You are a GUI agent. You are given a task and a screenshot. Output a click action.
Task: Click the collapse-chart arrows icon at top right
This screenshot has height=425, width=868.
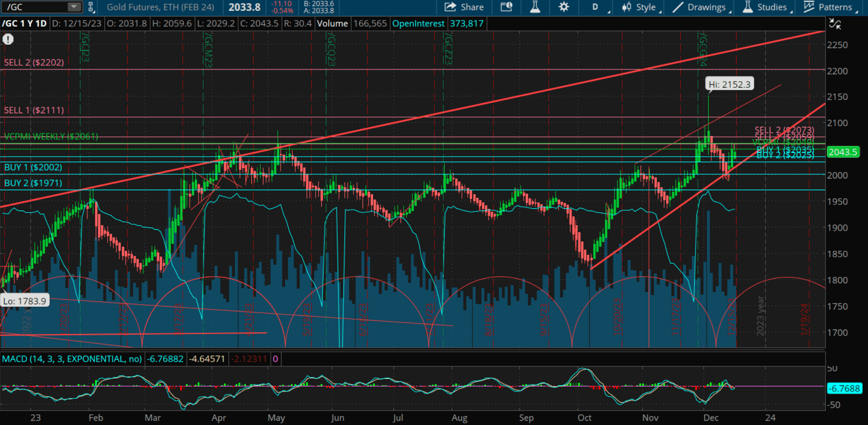(835, 24)
